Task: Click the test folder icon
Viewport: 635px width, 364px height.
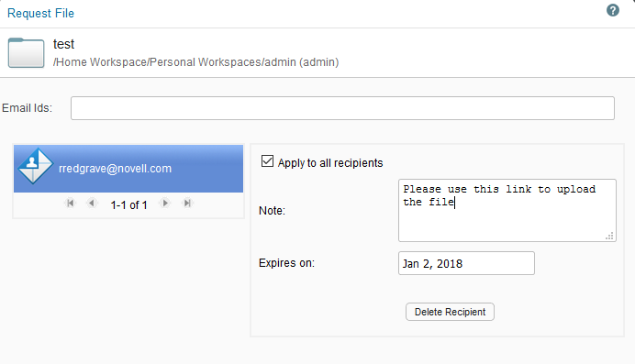Action: [27, 53]
